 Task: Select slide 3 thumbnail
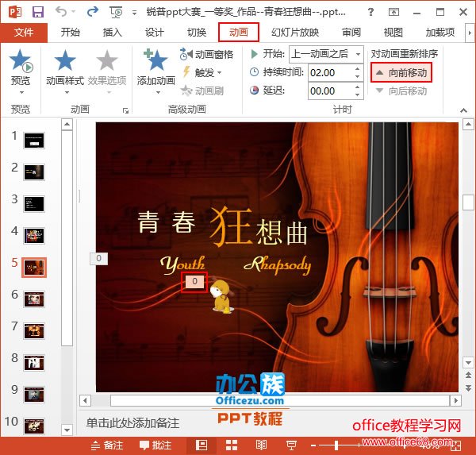(34, 204)
